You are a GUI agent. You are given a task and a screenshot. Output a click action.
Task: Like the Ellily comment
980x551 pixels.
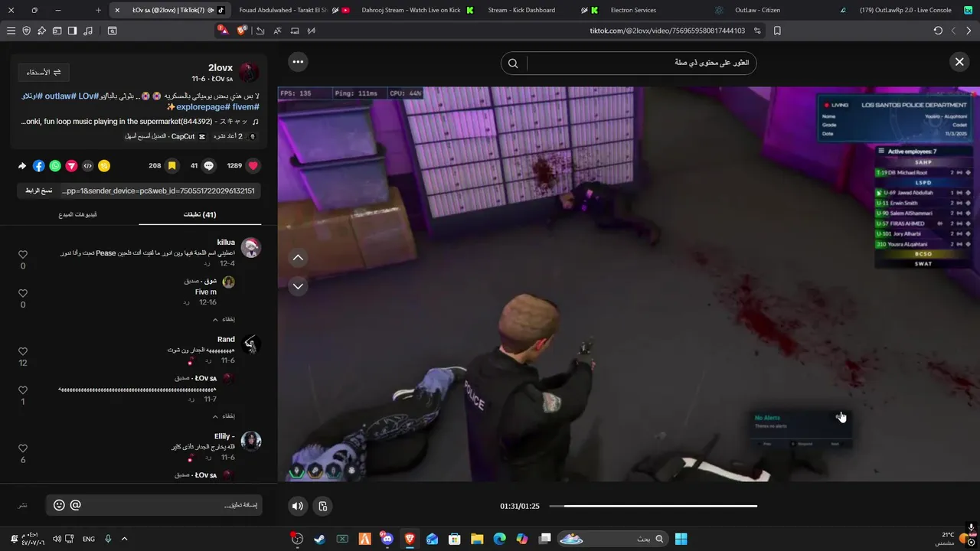pyautogui.click(x=23, y=448)
